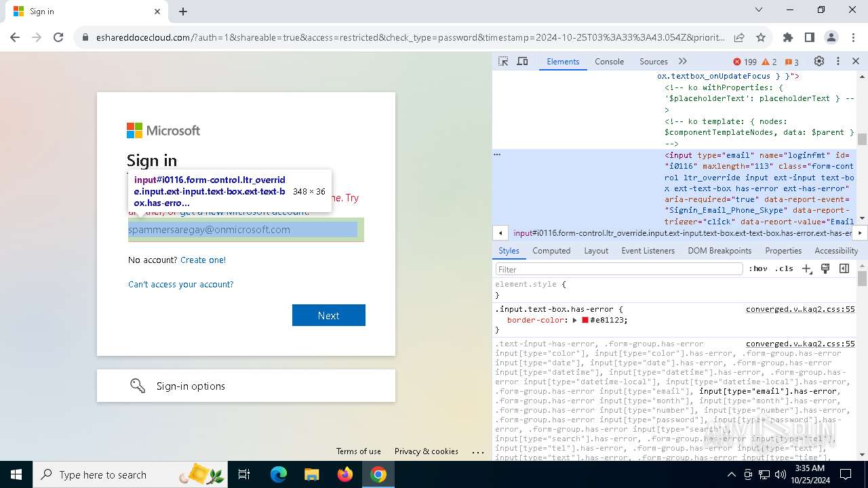Screen dimensions: 868x488
Task: Click the email input field
Action: pyautogui.click(x=246, y=229)
